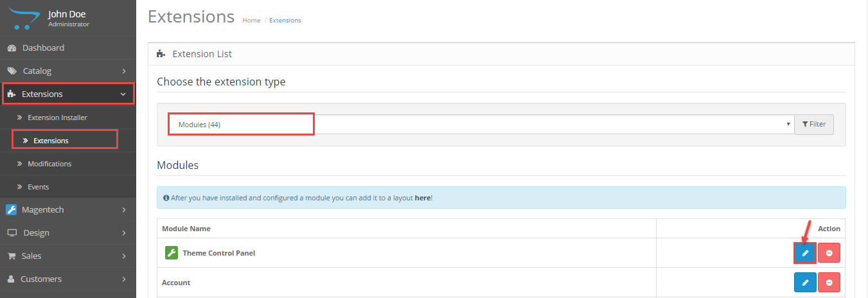Screen dimensions: 868x298
Task: Click the edit pencil for Account module
Action: tap(805, 283)
